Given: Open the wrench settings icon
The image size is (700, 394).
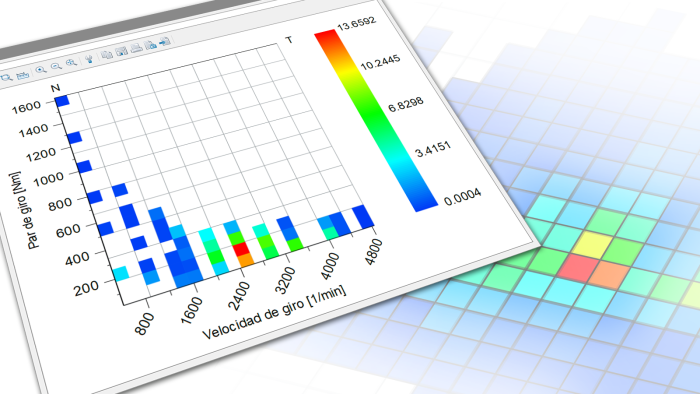Looking at the screenshot, I should coord(89,58).
